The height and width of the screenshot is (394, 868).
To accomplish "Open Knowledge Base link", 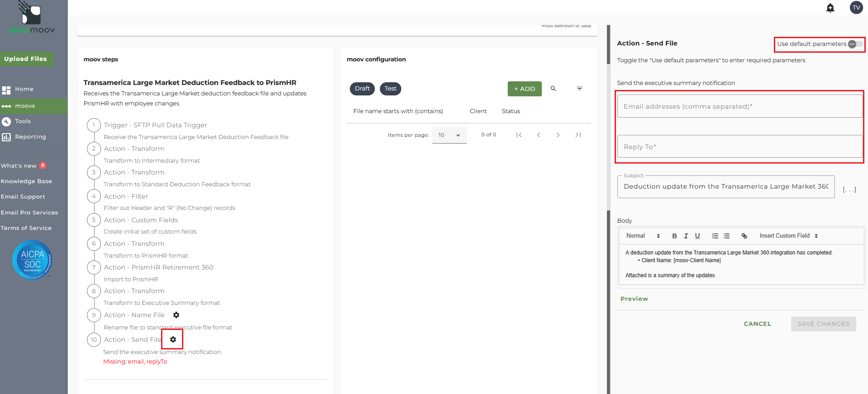I will coord(26,181).
